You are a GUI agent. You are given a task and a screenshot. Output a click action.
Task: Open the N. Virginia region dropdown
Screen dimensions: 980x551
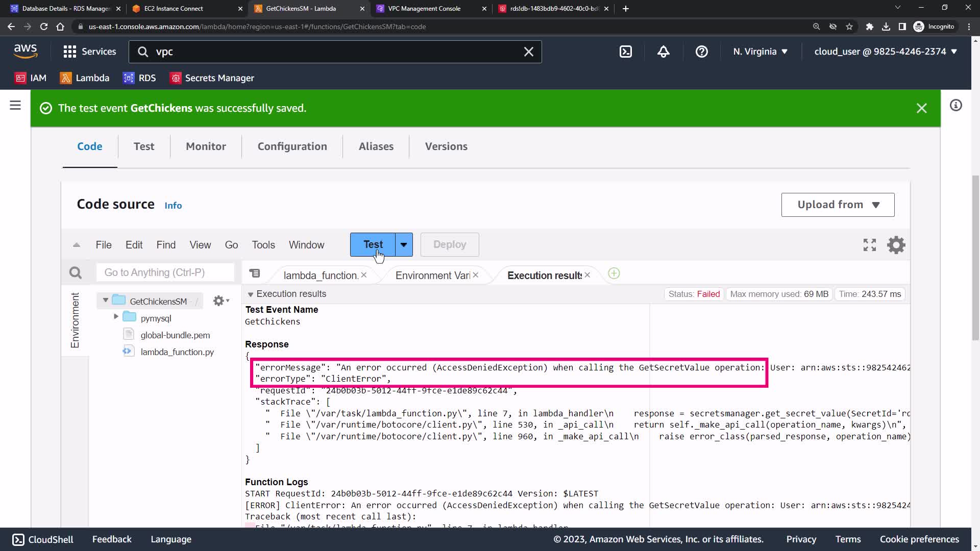pos(760,52)
